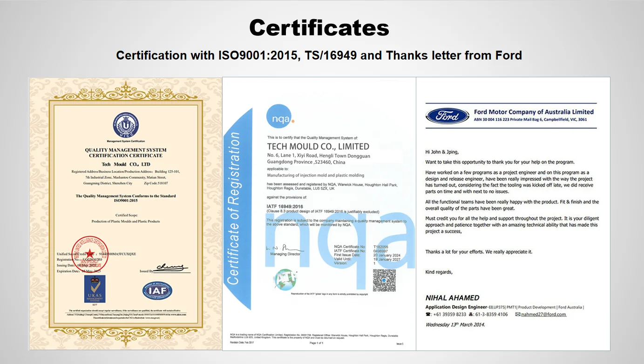This screenshot has width=644, height=364.
Task: Click 'Page 1 of 1' footer text
Action: [317, 343]
